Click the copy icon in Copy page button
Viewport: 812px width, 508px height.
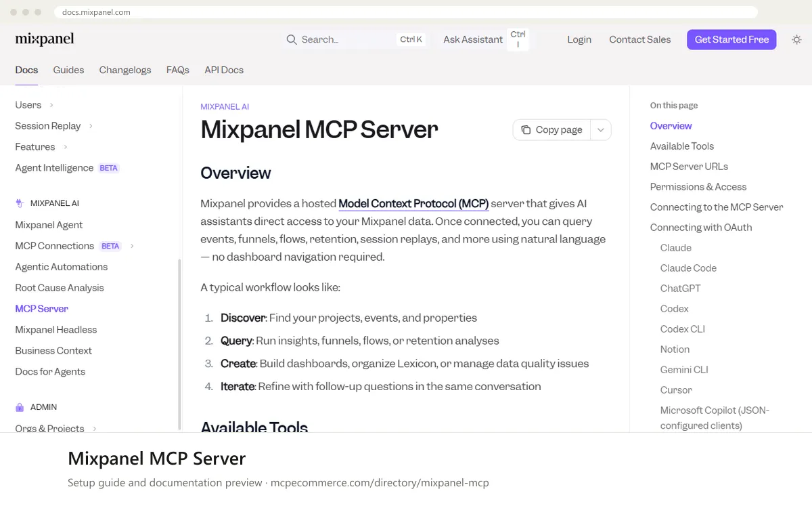[x=526, y=129]
